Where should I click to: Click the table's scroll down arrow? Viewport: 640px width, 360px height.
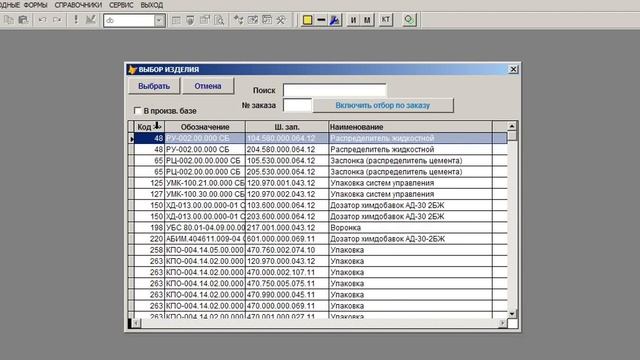512,313
